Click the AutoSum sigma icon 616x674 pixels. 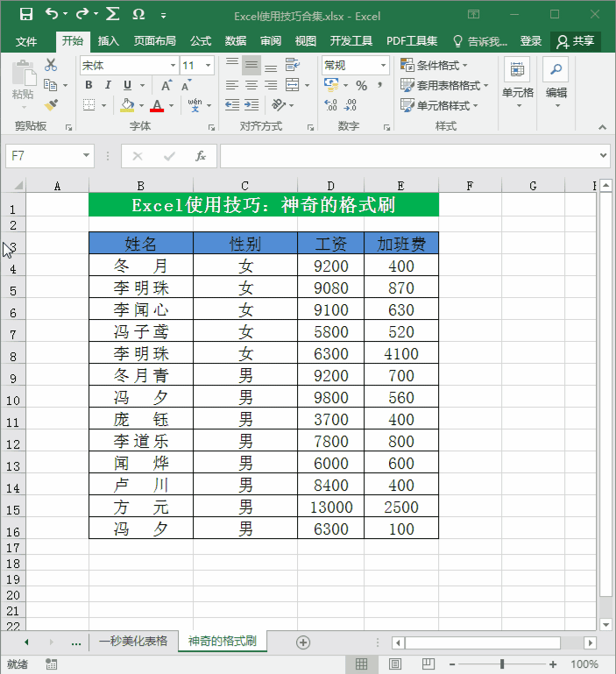click(113, 14)
